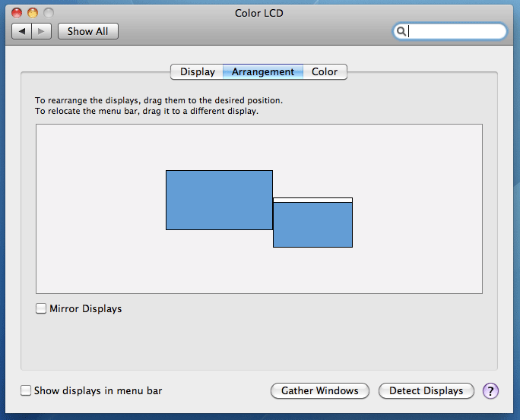Click the Detect Displays button
The height and width of the screenshot is (420, 520).
[426, 391]
